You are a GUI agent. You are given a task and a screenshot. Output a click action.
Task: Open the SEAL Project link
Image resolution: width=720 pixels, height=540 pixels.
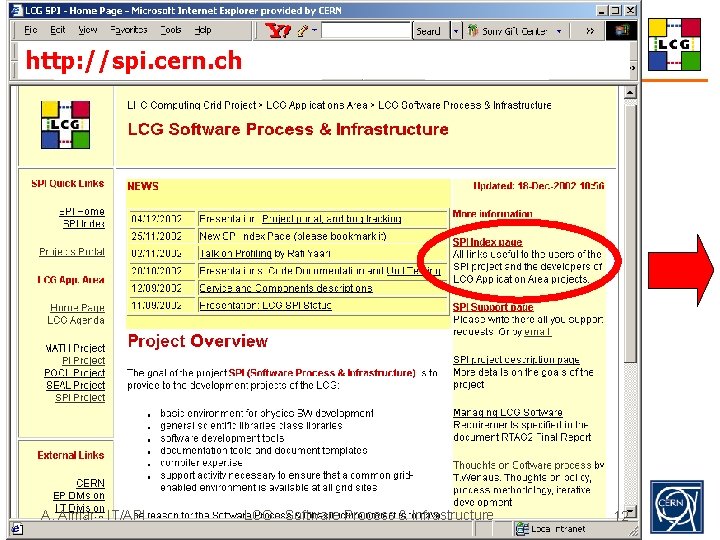75,385
